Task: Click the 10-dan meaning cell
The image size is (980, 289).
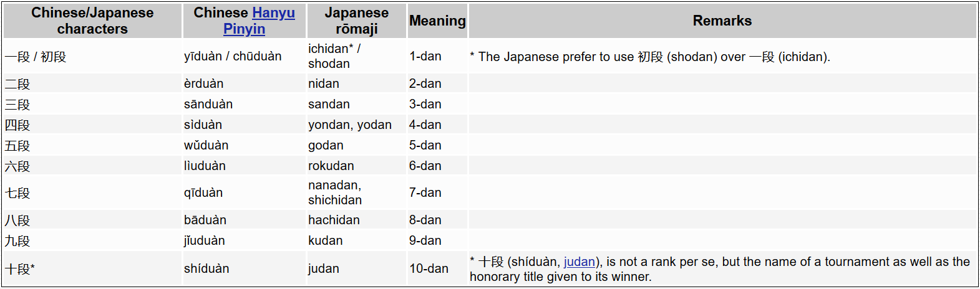Action: (429, 268)
